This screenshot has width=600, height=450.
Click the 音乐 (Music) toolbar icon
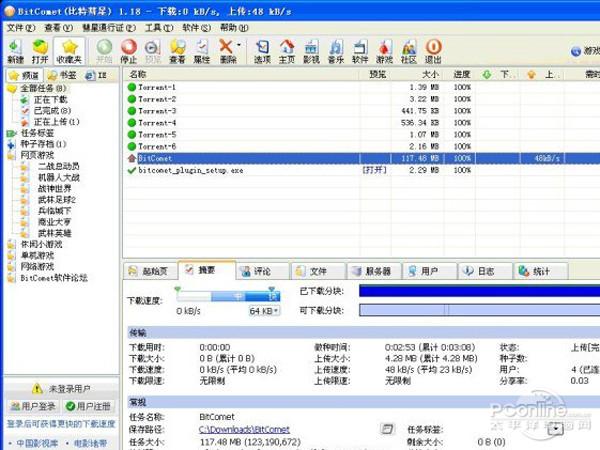tap(336, 50)
